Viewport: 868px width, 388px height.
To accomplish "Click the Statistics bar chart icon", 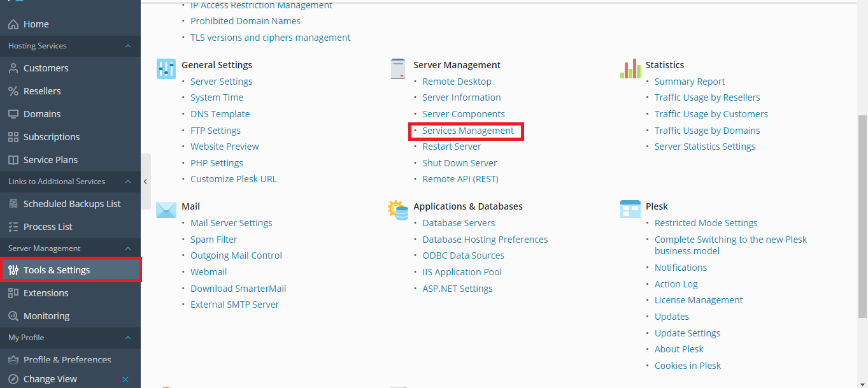I will point(630,69).
